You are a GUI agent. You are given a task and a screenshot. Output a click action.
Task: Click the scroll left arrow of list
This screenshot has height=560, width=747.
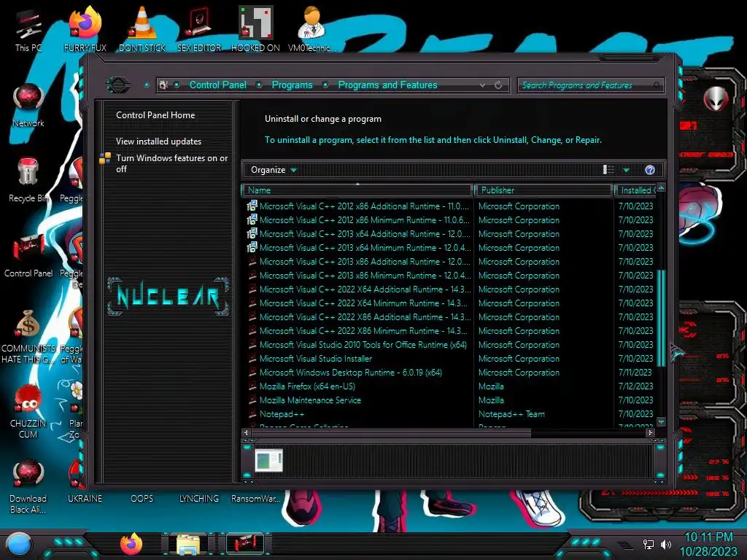coord(246,433)
